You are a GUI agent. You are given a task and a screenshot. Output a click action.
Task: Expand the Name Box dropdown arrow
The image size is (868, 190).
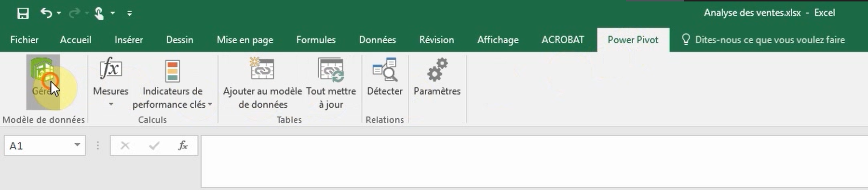click(77, 145)
